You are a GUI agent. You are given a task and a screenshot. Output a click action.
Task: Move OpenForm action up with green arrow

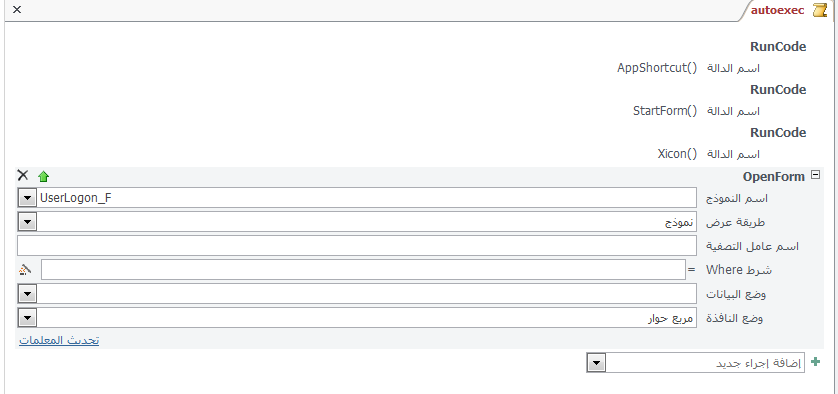[x=43, y=176]
